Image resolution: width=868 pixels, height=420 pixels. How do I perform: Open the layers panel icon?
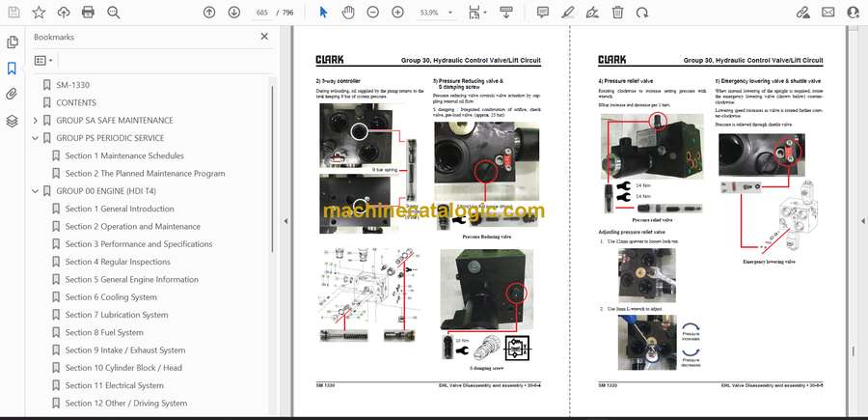12,121
